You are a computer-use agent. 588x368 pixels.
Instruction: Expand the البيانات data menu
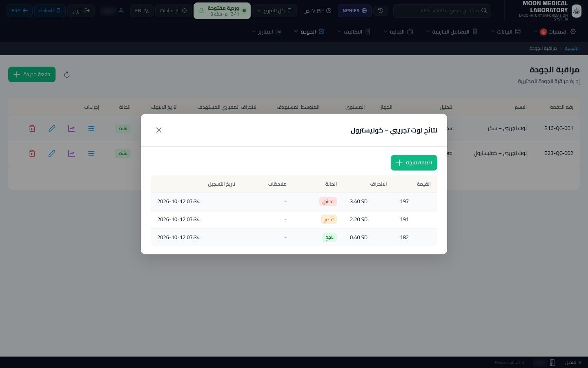pyautogui.click(x=506, y=31)
